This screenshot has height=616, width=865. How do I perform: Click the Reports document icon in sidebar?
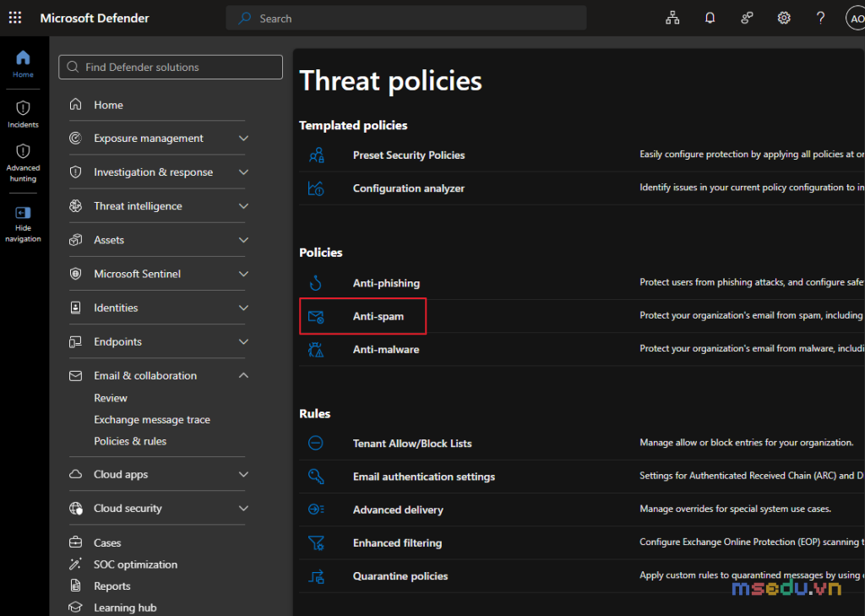point(75,586)
